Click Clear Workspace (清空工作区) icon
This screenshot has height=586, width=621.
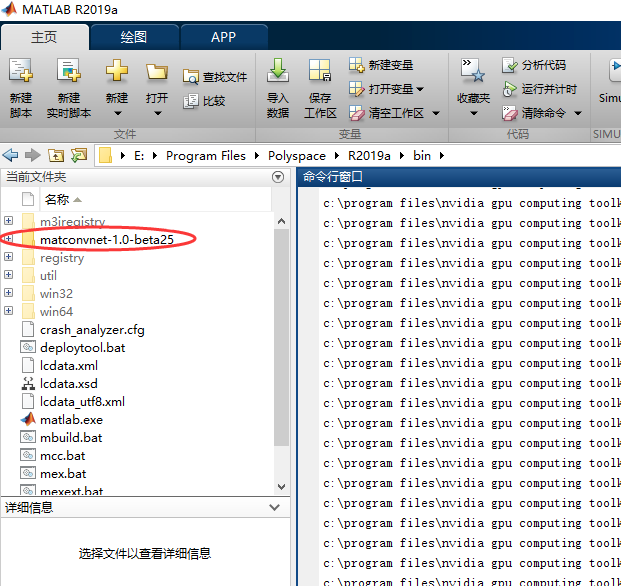click(356, 113)
